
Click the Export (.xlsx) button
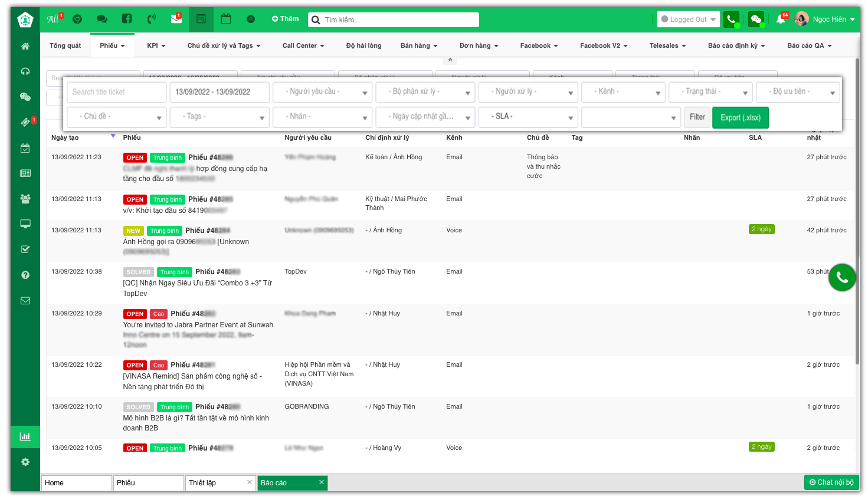(740, 117)
